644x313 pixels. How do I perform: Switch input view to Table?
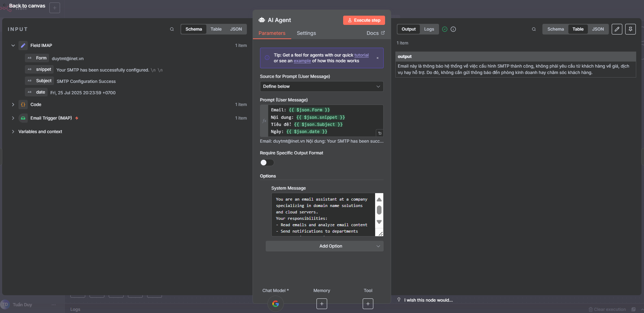click(x=216, y=29)
